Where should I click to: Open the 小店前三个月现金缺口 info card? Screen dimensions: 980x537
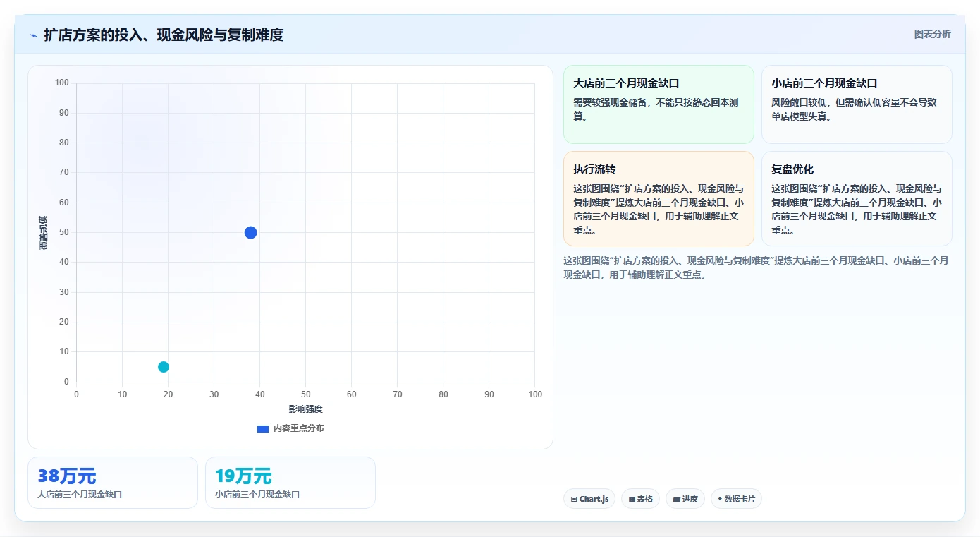857,104
